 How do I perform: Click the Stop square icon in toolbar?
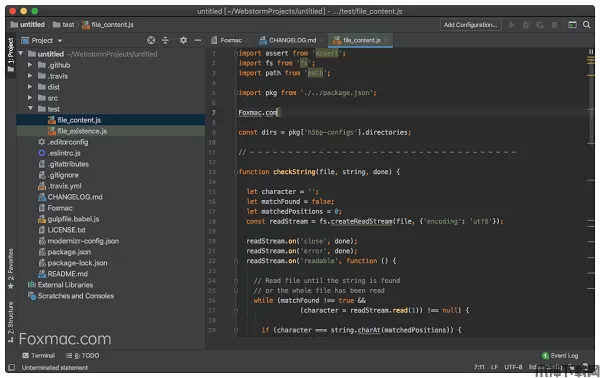point(554,25)
